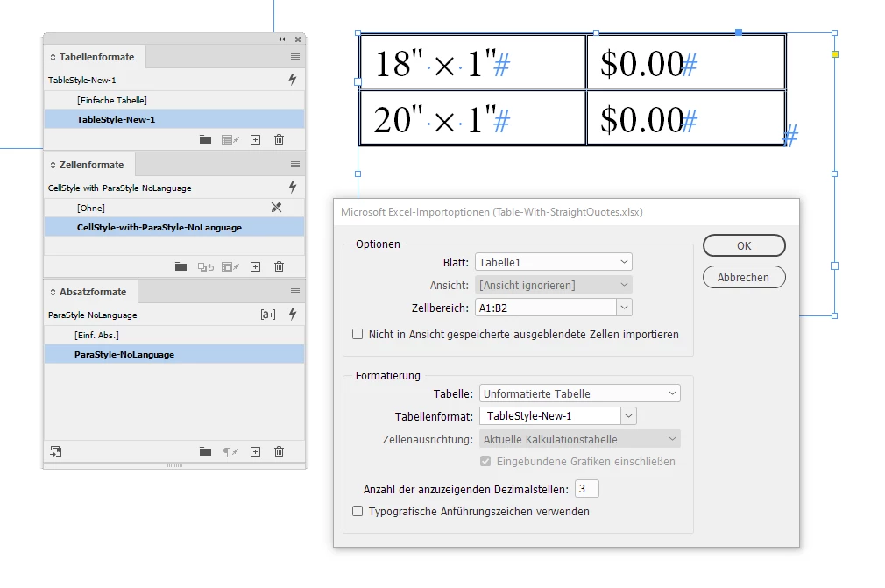This screenshot has width=885, height=588.
Task: Select the CellStyle-with-ParaStyle-NoLanguage list row
Action: 173,227
